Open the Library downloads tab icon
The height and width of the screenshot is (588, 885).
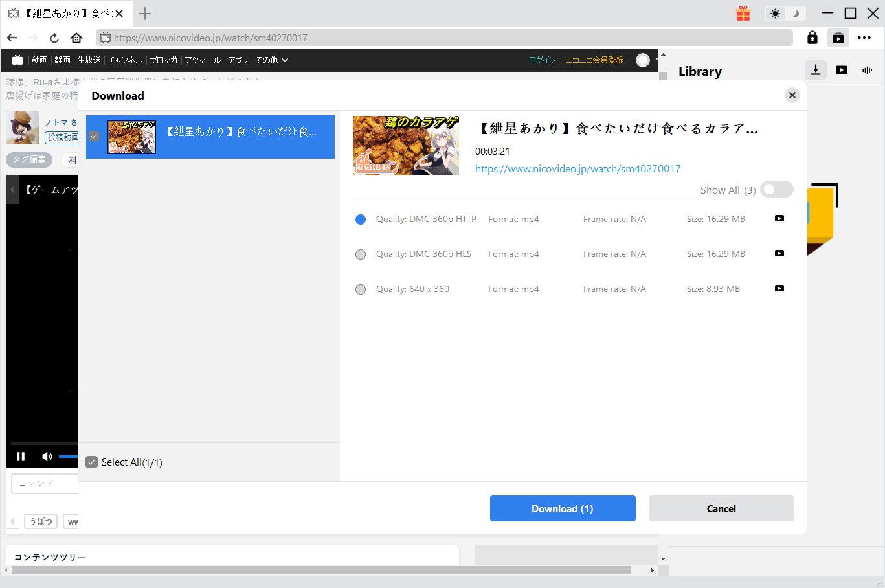816,70
